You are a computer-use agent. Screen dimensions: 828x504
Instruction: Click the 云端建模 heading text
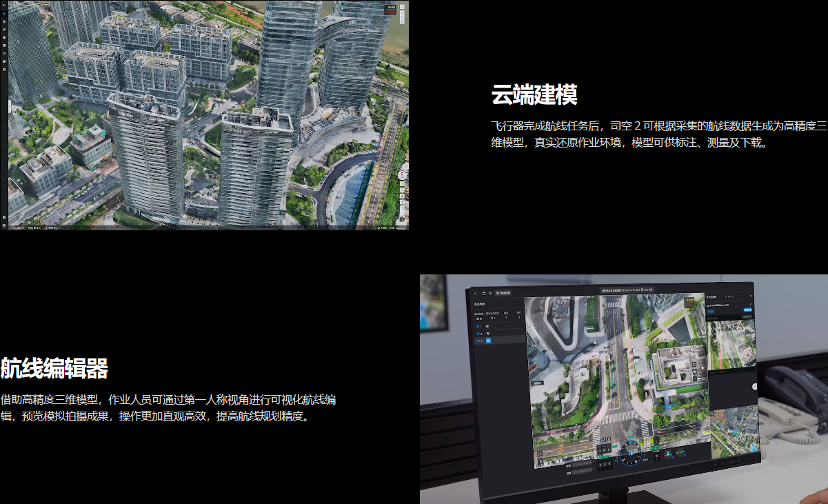(x=534, y=95)
